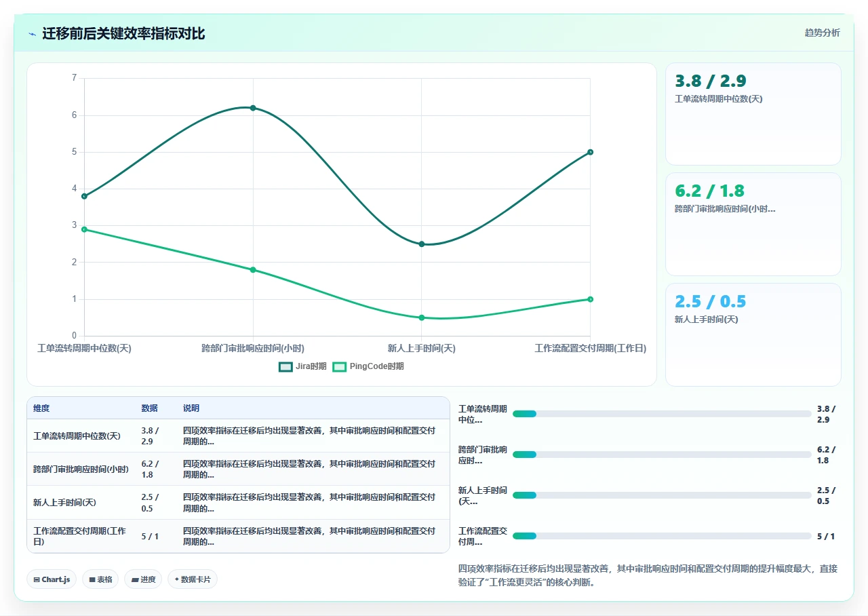Click the x-axis label 工作流配置交付周期(工作日)
This screenshot has height=616, width=868.
click(x=590, y=348)
